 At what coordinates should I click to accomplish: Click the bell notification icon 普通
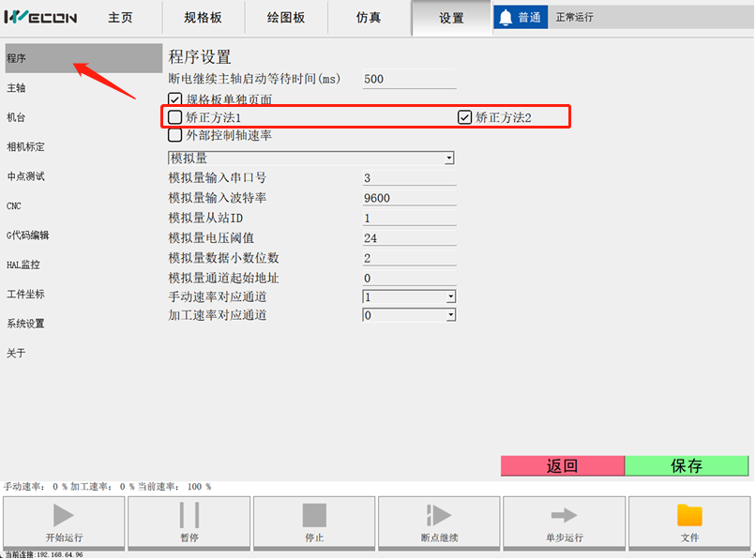click(507, 18)
